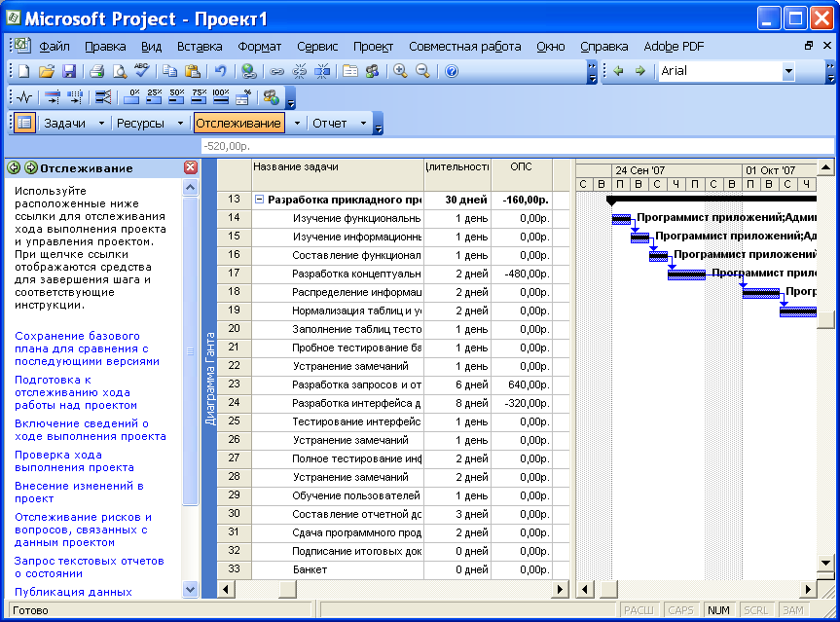Image resolution: width=840 pixels, height=622 pixels.
Task: Open the Вставка menu
Action: click(x=200, y=47)
